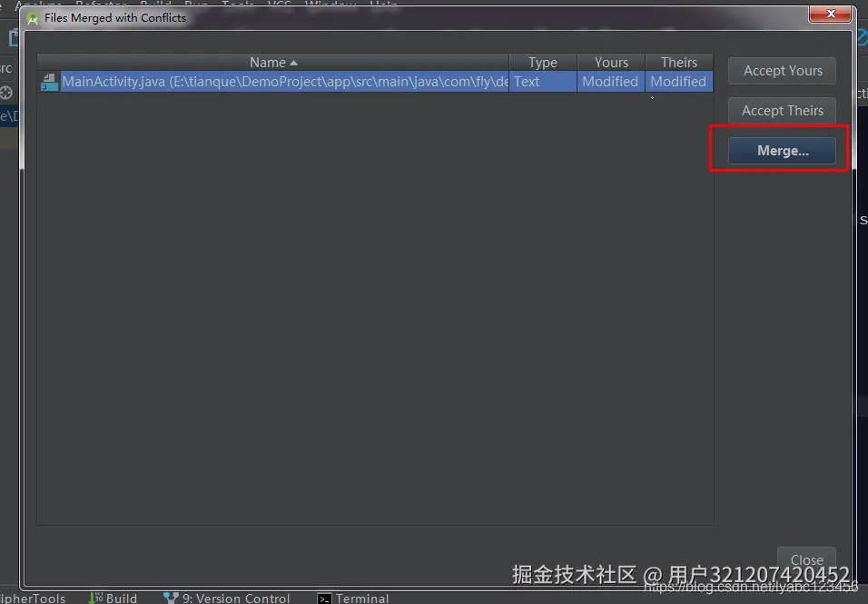Open the CipherTools tab in status bar
Viewport: 868px width, 604px height.
(x=33, y=598)
